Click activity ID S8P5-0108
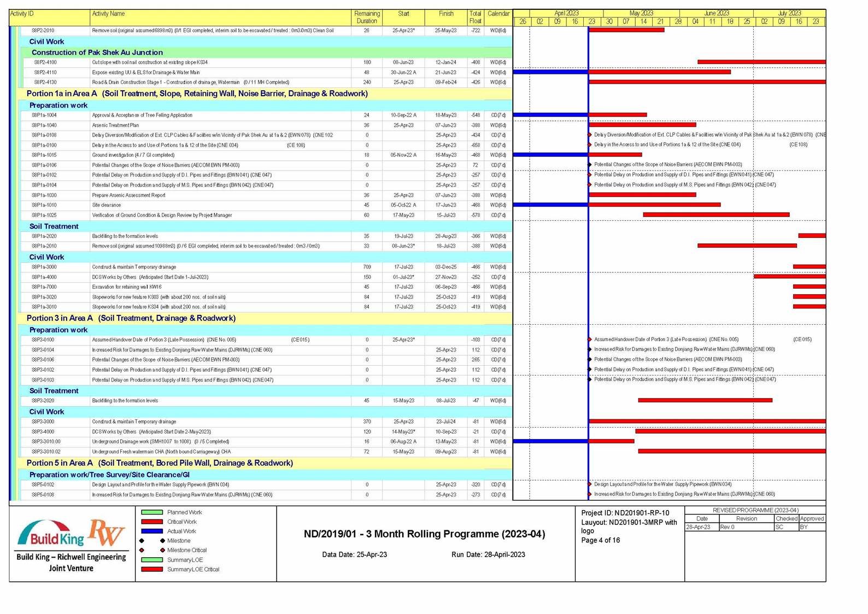This screenshot has width=868, height=614. click(43, 495)
